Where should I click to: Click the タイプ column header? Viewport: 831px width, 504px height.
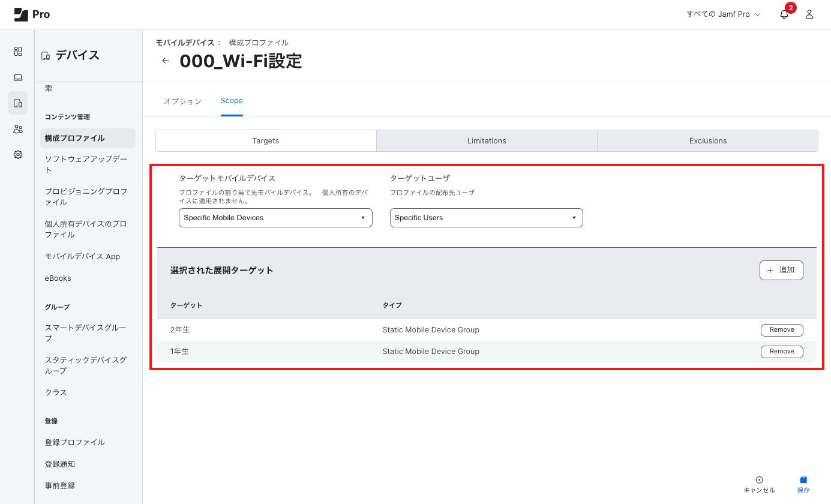392,305
